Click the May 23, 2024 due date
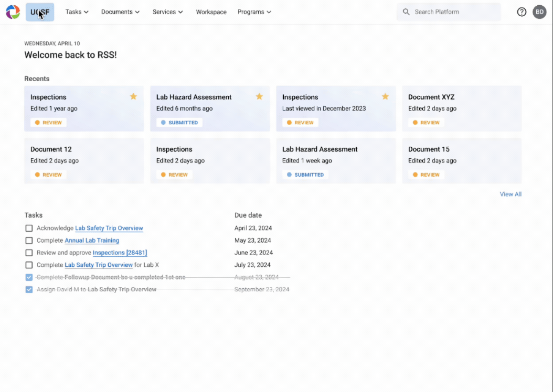The width and height of the screenshot is (553, 392). coord(252,241)
